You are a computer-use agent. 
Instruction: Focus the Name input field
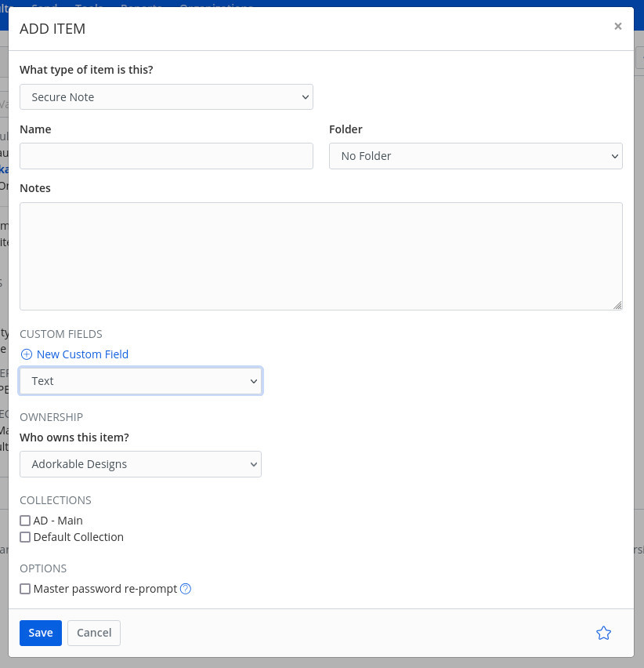coord(166,156)
